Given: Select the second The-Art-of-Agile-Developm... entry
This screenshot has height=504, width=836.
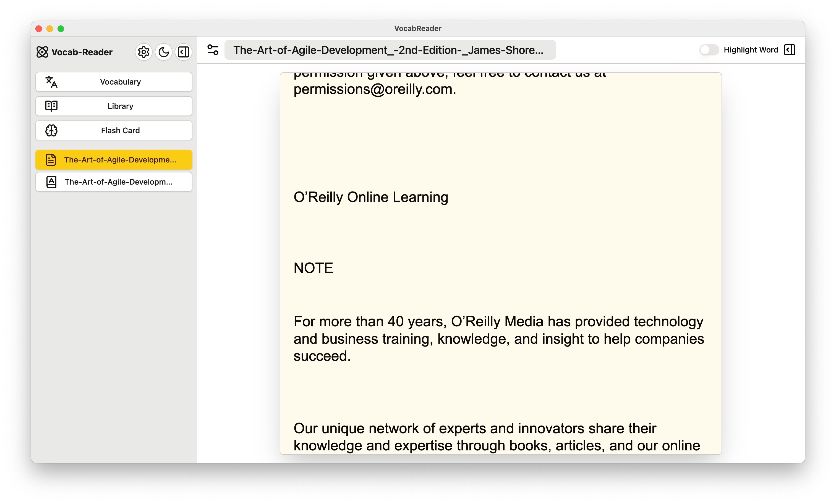Looking at the screenshot, I should pyautogui.click(x=114, y=182).
